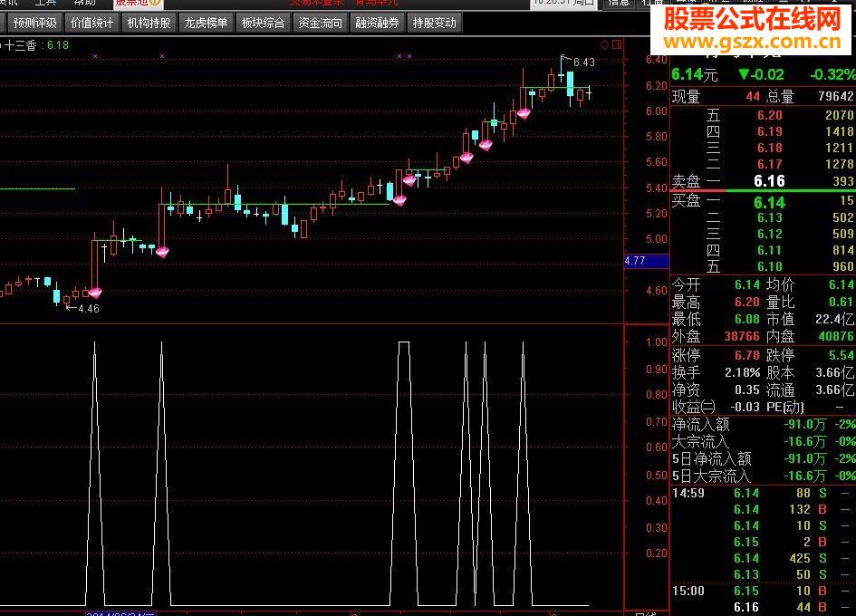This screenshot has width=856, height=616.
Task: Click the topmost pink diamond signal near 6.00
Action: (524, 113)
